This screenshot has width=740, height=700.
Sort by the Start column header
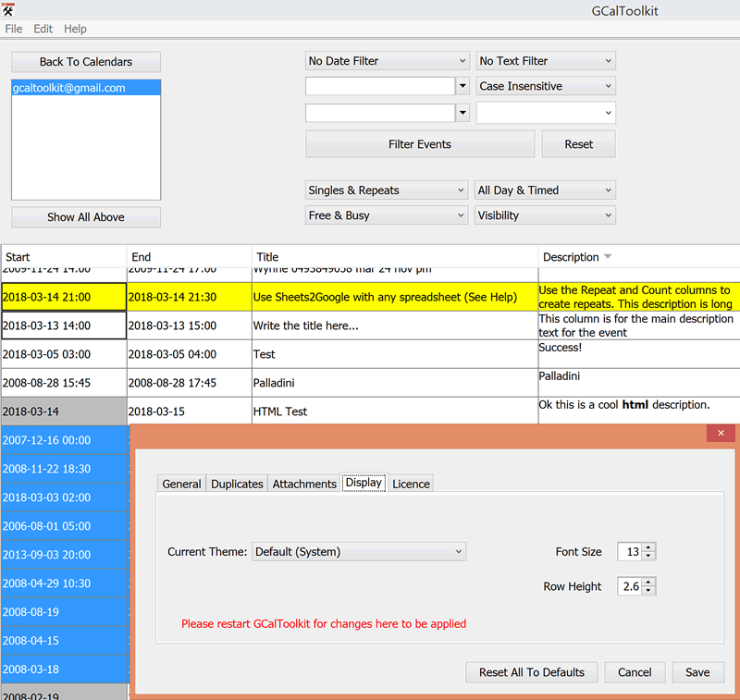[64, 257]
